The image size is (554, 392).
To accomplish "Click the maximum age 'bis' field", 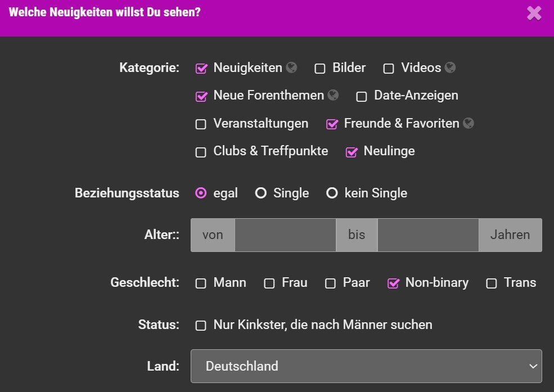I will tap(427, 235).
